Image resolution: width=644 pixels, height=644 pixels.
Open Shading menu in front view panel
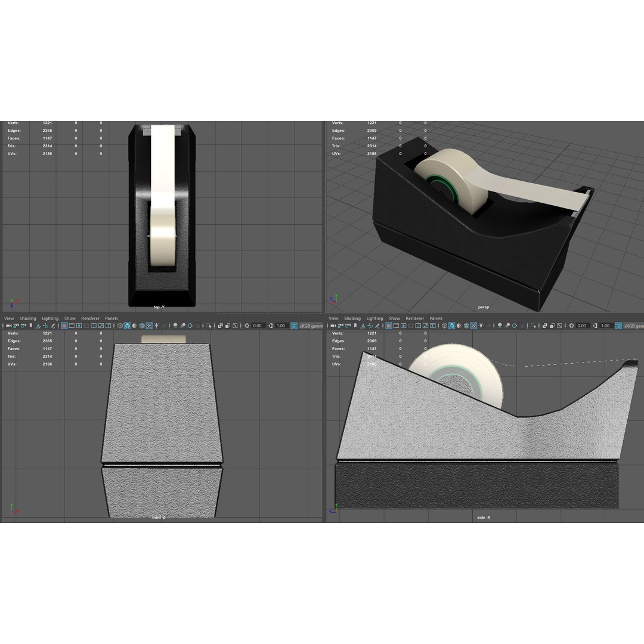coord(28,318)
